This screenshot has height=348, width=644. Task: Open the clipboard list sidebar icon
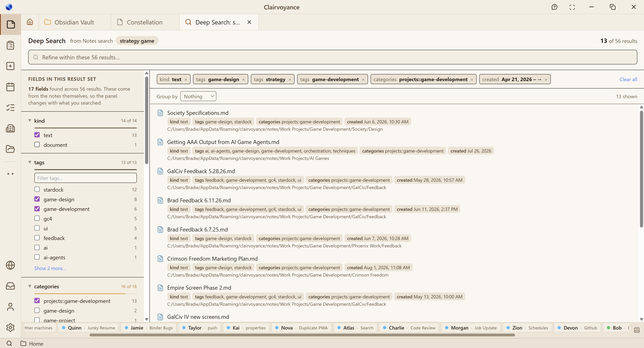point(10,45)
